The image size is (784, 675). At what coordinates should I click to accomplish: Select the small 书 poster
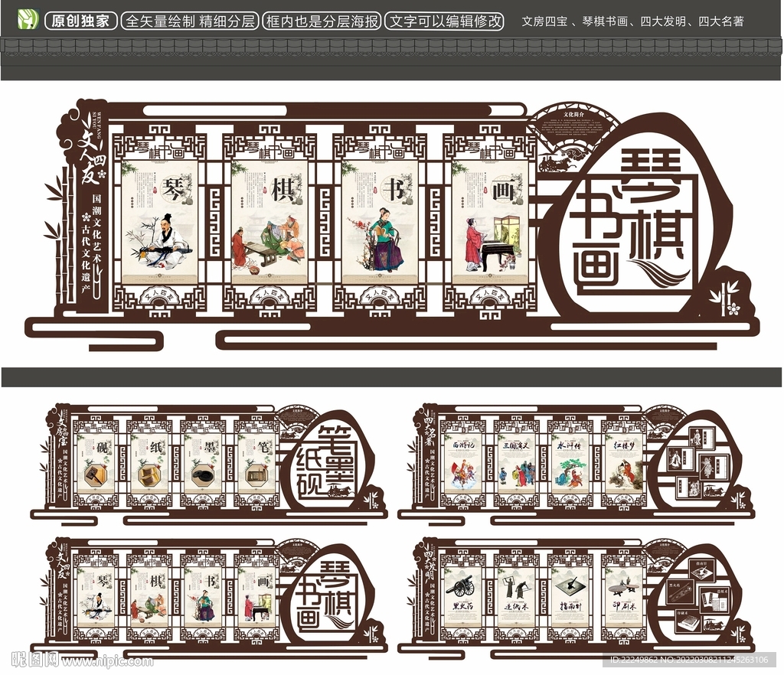tap(202, 598)
